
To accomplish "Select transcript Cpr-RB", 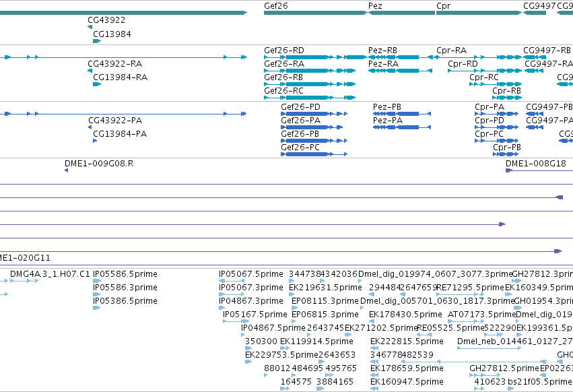I will 506,91.
